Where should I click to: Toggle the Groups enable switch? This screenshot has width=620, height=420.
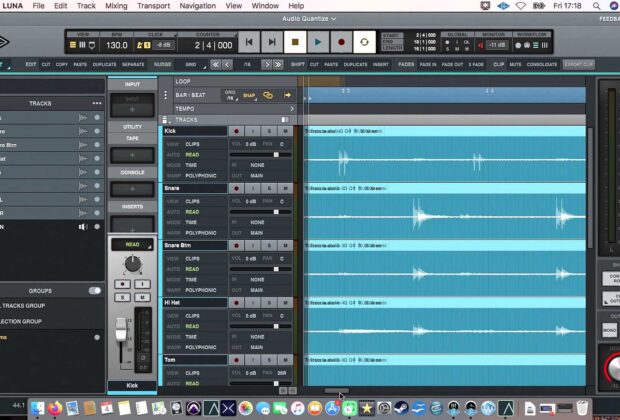95,290
